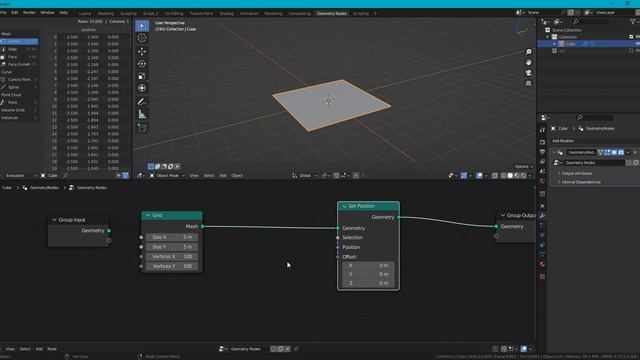This screenshot has width=640, height=360.
Task: Click the Outliner filter funnel icon
Action: tap(633, 21)
